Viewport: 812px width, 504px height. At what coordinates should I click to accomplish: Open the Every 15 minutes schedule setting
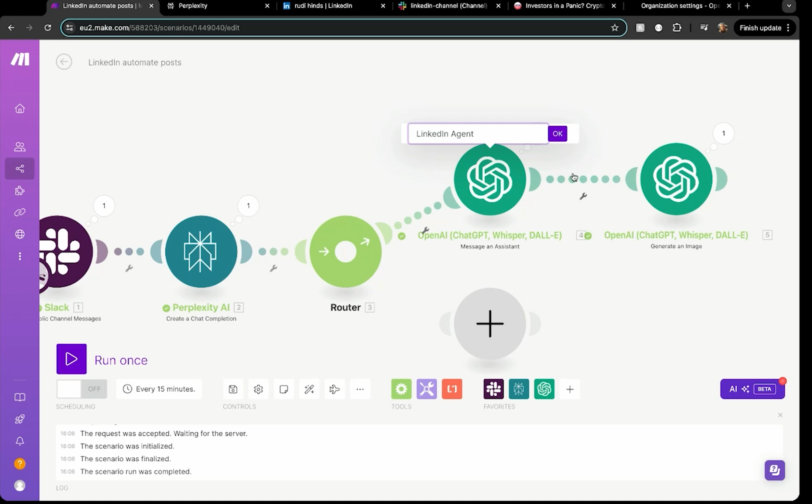tap(159, 389)
